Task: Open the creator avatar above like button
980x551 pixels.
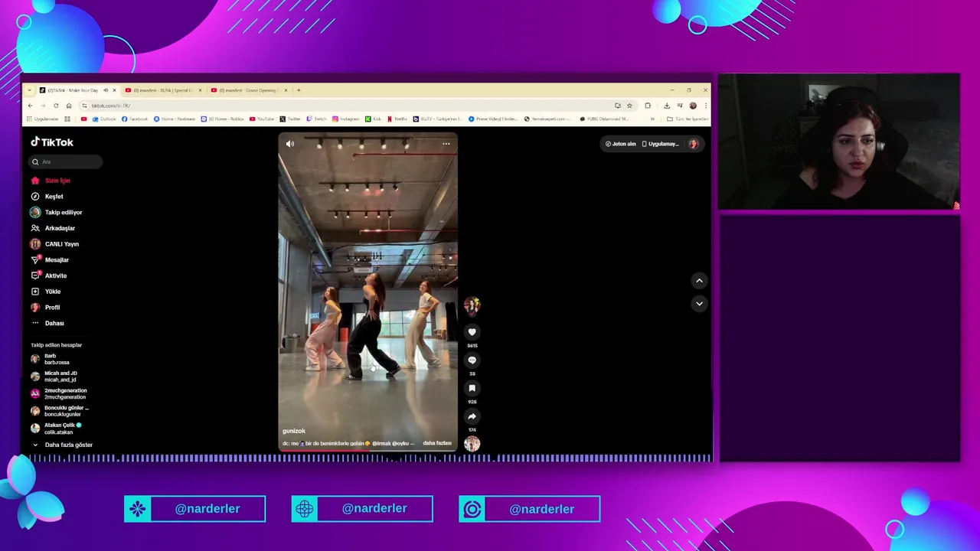Action: pos(472,305)
